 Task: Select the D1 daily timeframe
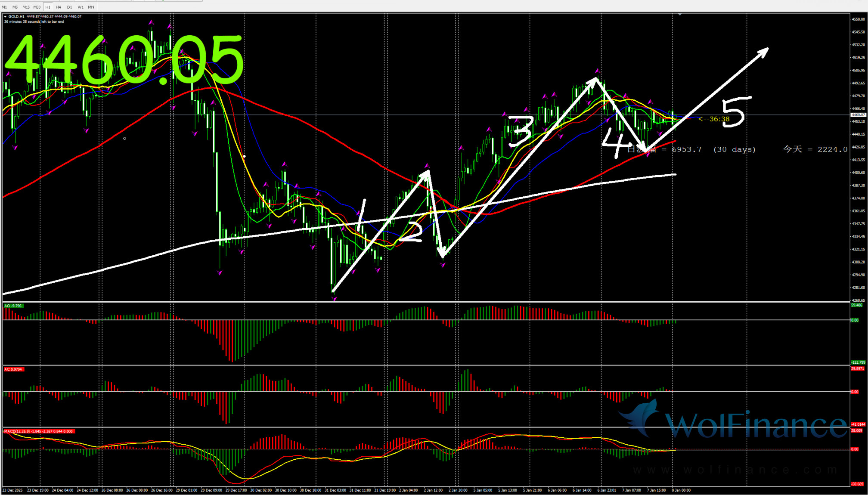[x=69, y=7]
